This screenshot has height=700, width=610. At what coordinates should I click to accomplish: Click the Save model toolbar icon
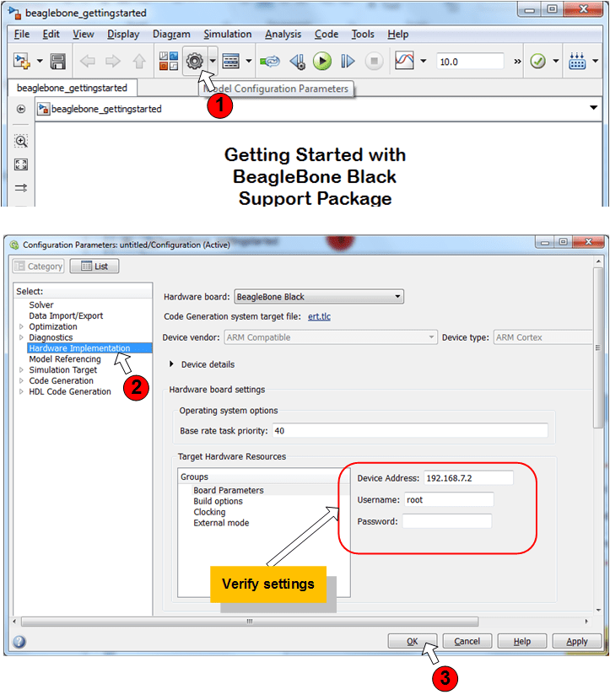(x=58, y=62)
